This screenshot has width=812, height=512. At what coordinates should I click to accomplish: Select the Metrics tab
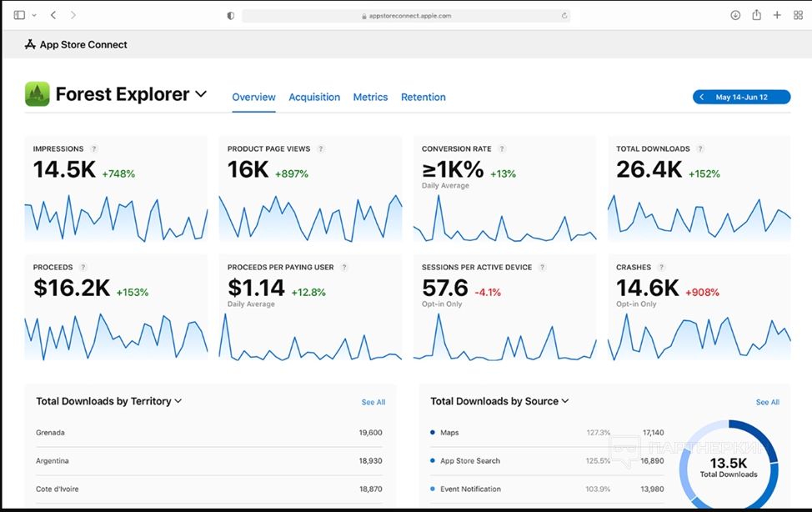point(370,98)
